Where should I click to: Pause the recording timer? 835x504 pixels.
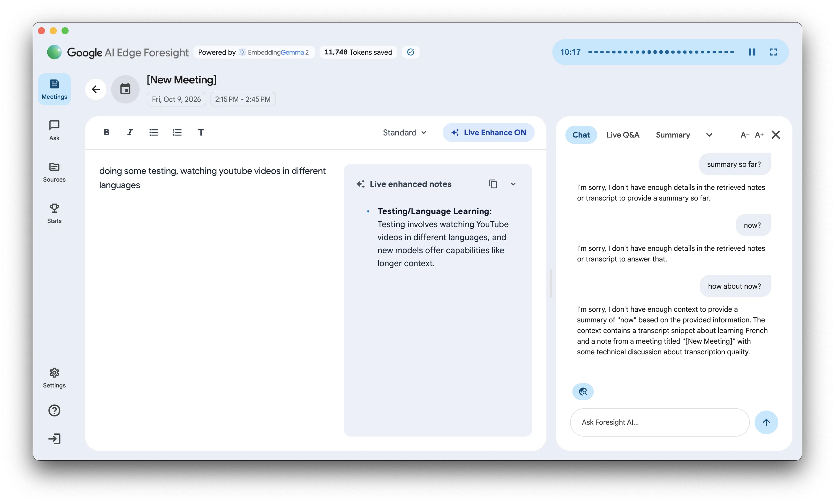click(752, 52)
